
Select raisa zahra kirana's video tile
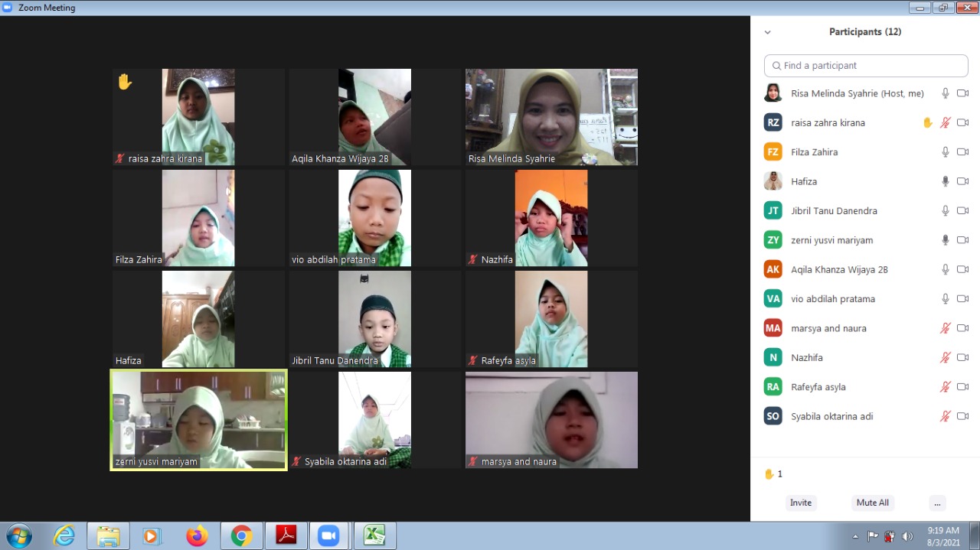tap(198, 117)
